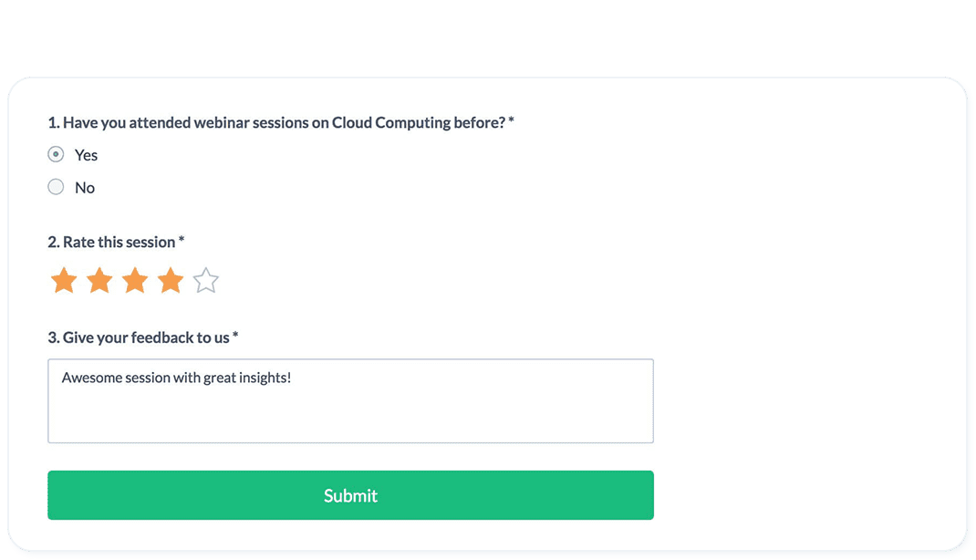Select the Yes radio button
976x560 pixels.
(x=56, y=154)
